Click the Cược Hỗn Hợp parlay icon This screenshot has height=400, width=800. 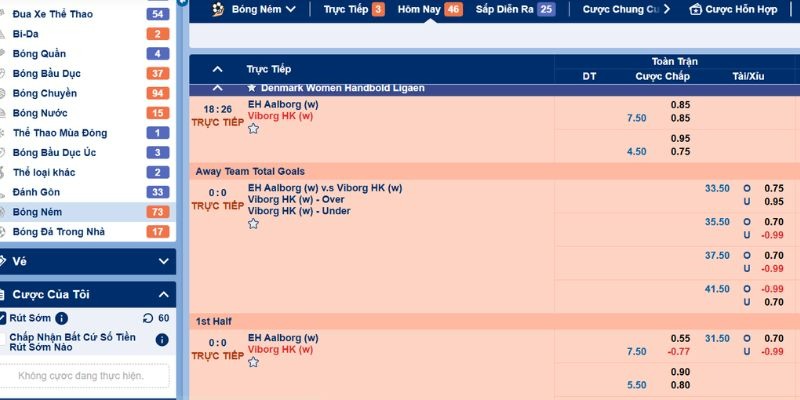[x=695, y=9]
